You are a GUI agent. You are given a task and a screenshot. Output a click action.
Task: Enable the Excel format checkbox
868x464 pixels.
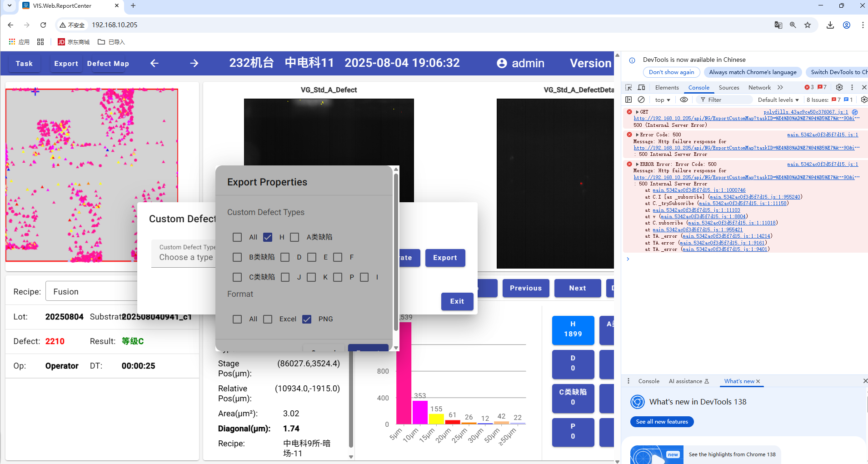coord(268,319)
